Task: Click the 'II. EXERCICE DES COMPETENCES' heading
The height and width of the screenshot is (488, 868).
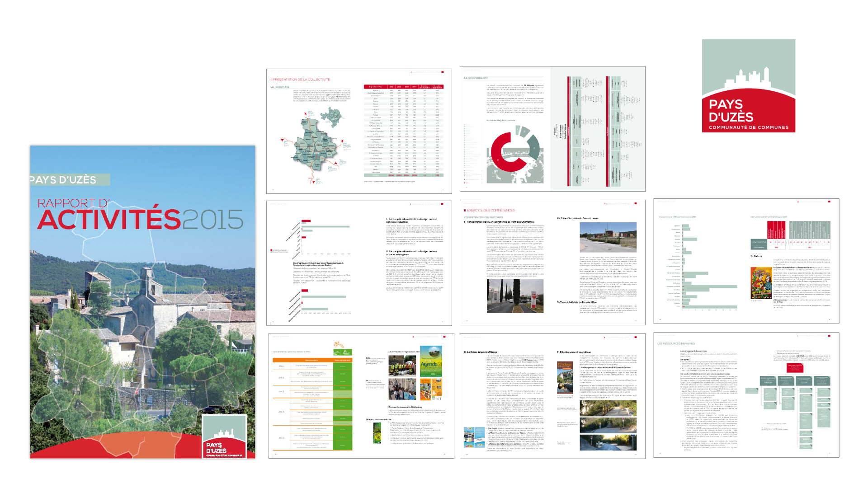Action: click(x=489, y=210)
